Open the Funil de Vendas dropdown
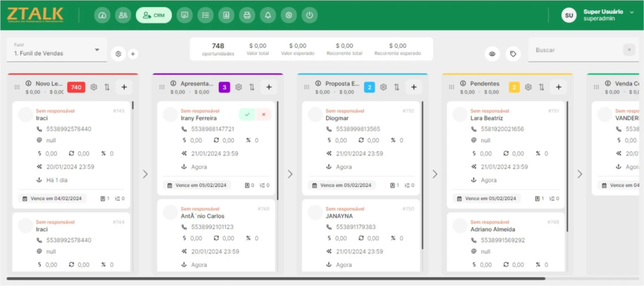This screenshot has height=286, width=644. [57, 50]
